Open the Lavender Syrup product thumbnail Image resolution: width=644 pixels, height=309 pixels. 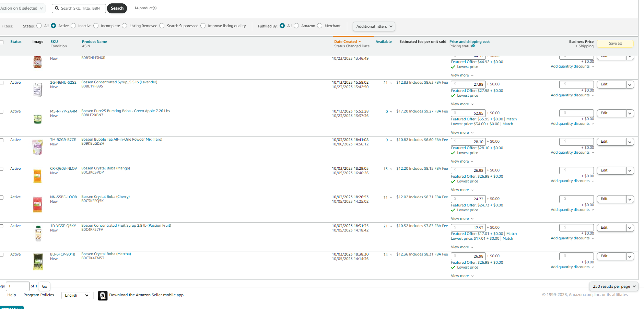tap(38, 90)
